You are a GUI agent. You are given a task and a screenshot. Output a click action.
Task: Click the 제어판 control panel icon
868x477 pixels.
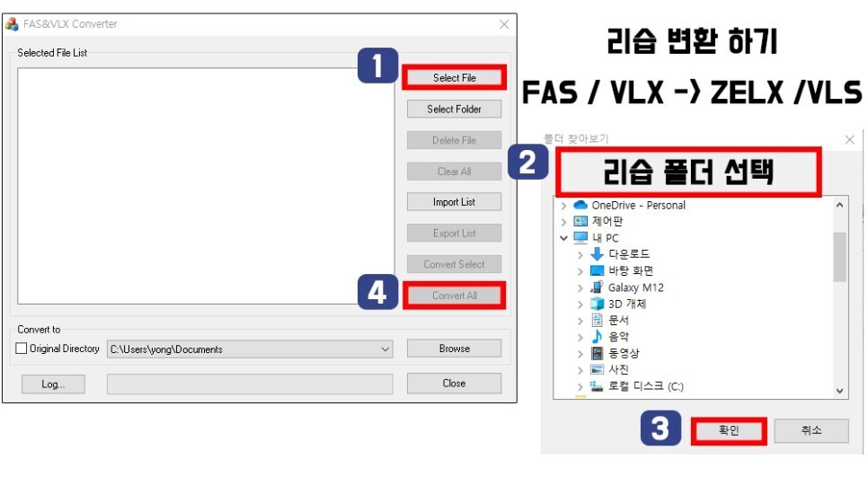pos(580,221)
